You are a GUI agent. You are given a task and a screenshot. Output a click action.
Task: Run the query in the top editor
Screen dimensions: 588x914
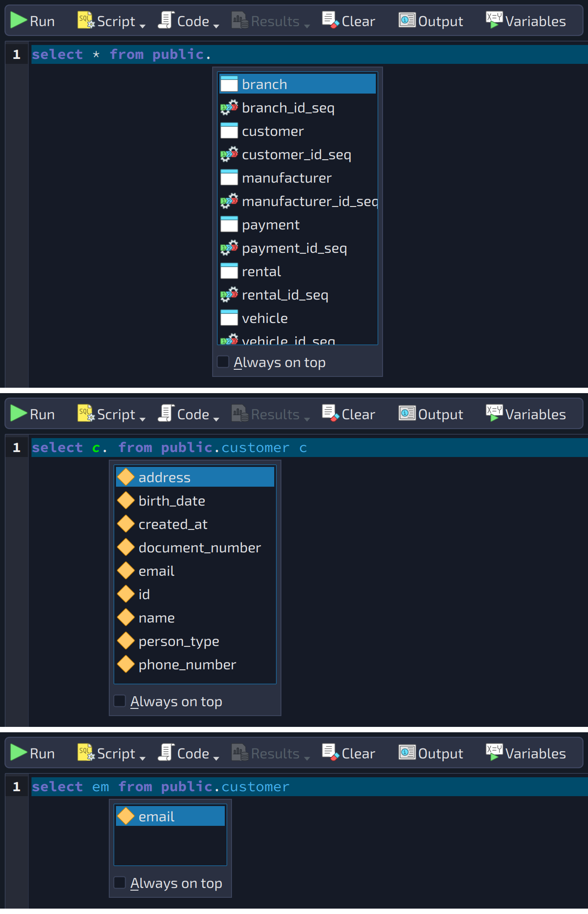tap(32, 21)
